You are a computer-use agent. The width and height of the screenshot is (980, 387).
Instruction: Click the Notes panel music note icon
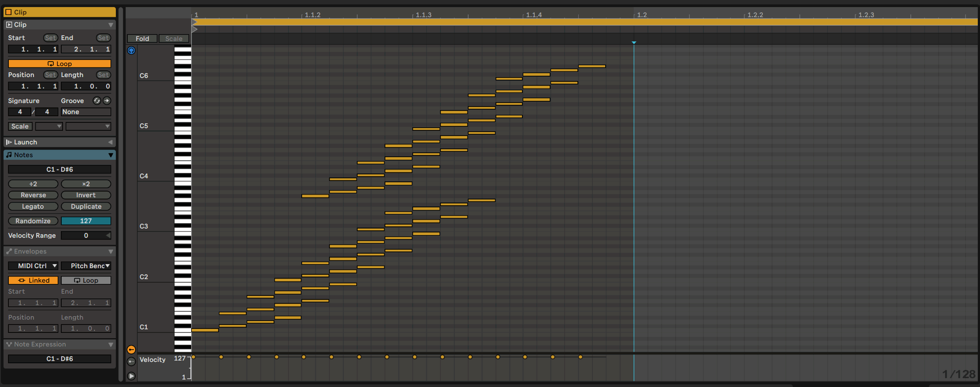9,155
